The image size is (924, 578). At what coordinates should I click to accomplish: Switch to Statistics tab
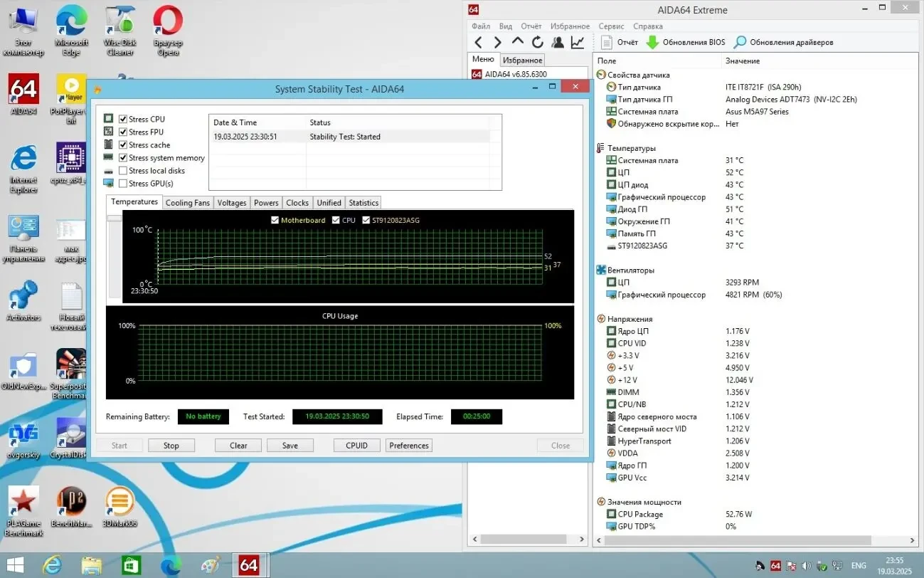coord(363,203)
